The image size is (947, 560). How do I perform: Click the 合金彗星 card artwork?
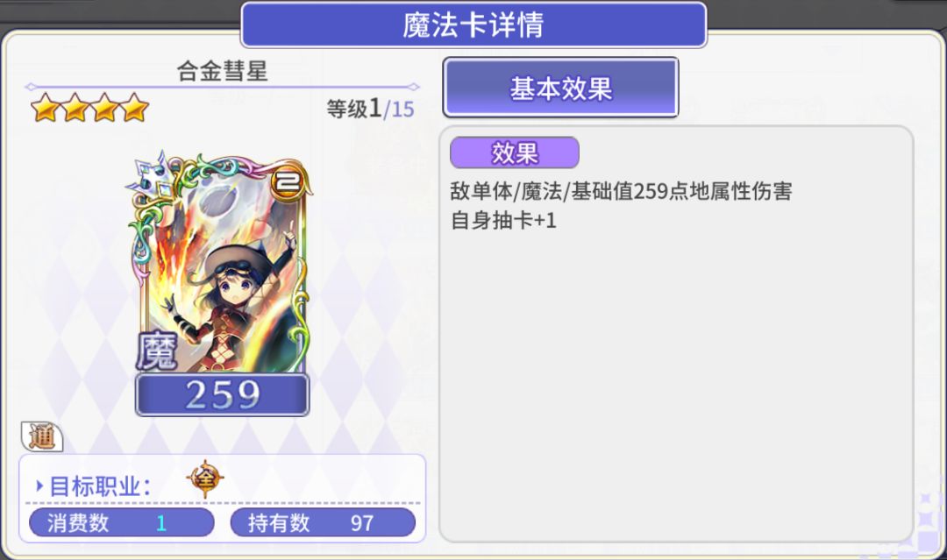(221, 266)
